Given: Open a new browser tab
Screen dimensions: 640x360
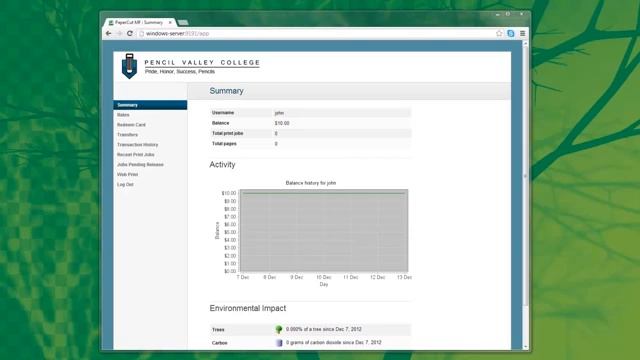Looking at the screenshot, I should tap(183, 22).
